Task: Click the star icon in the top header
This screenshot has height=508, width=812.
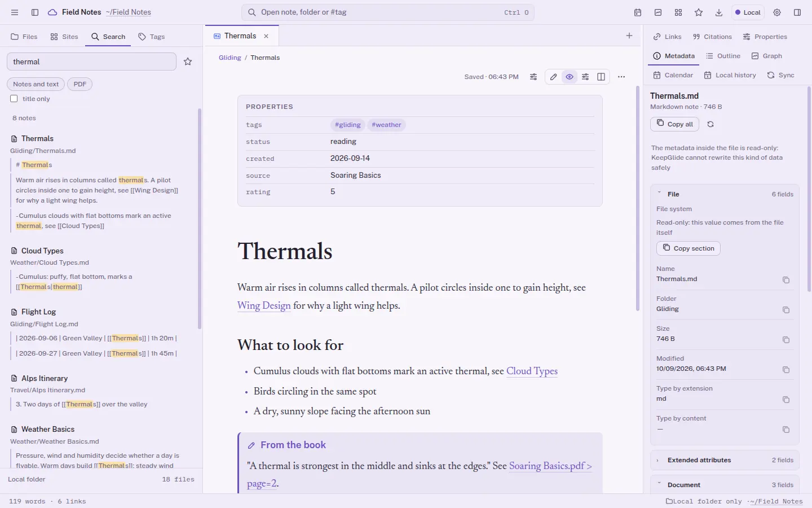Action: tap(699, 12)
